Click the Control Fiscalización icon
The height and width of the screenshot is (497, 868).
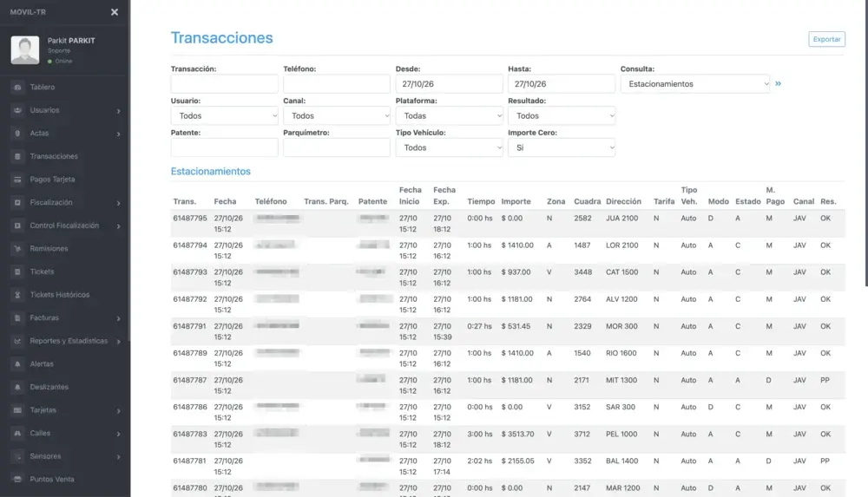[x=17, y=226]
